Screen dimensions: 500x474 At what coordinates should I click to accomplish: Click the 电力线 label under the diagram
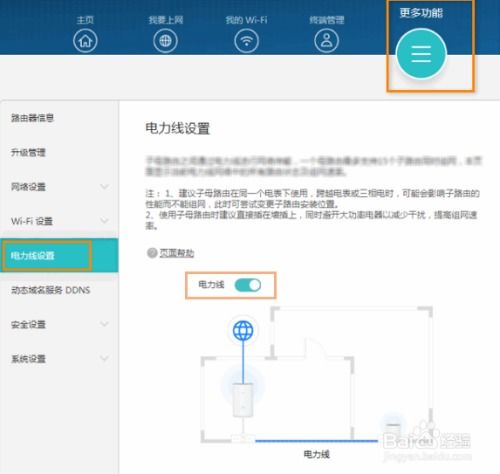coord(316,454)
